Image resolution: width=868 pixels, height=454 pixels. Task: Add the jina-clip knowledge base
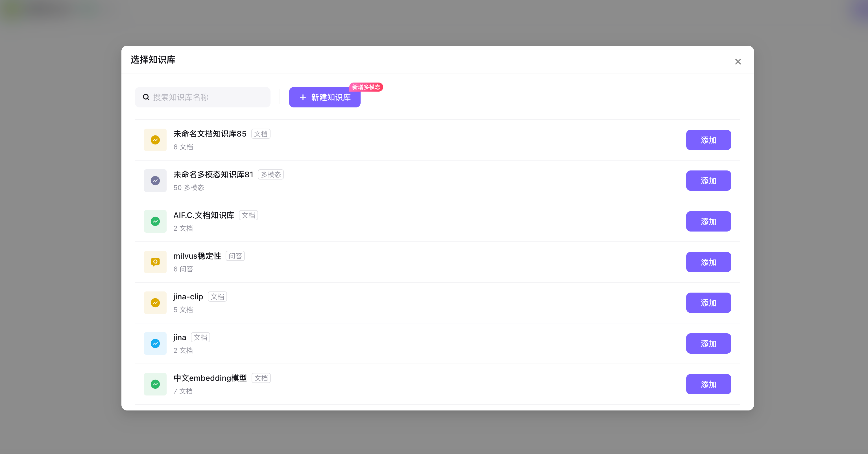point(708,303)
